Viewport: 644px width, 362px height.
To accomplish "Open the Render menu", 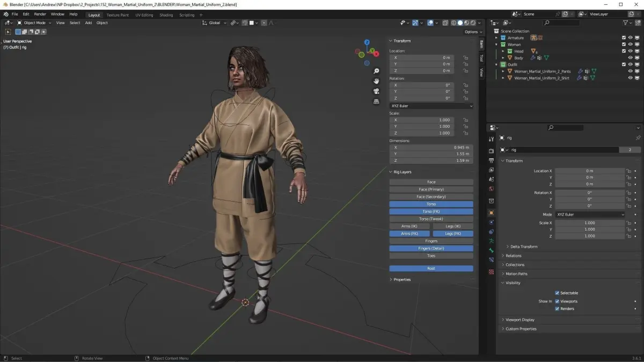I will [x=40, y=14].
